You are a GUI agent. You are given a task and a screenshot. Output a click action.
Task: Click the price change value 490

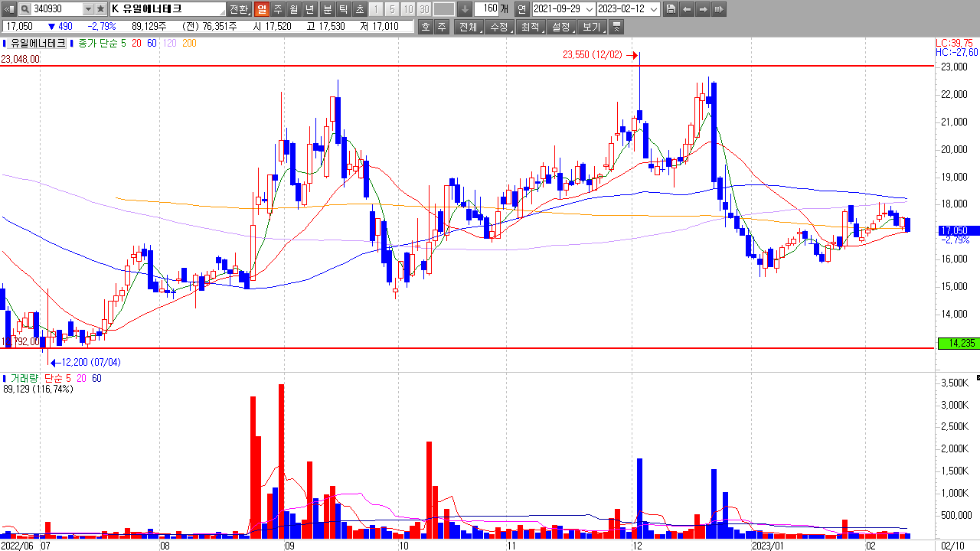(x=65, y=27)
